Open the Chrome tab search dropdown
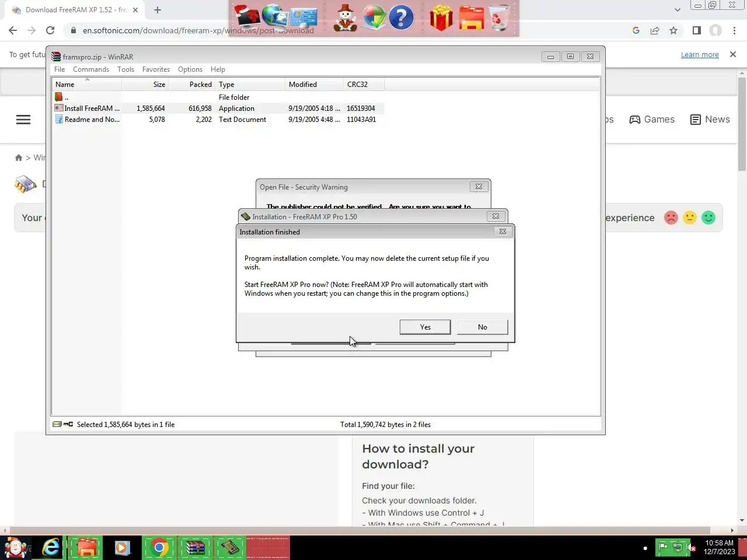The width and height of the screenshot is (747, 560). coord(677,9)
